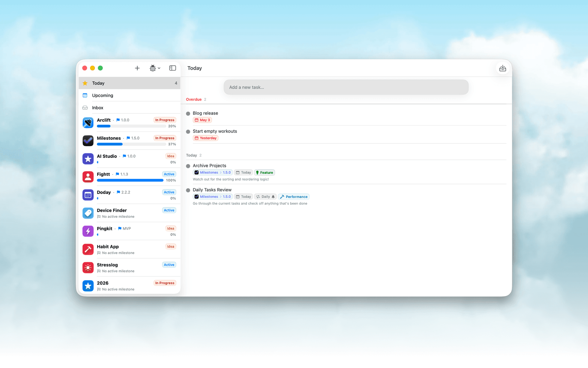Click the Arclift app icon
This screenshot has height=368, width=588.
88,123
